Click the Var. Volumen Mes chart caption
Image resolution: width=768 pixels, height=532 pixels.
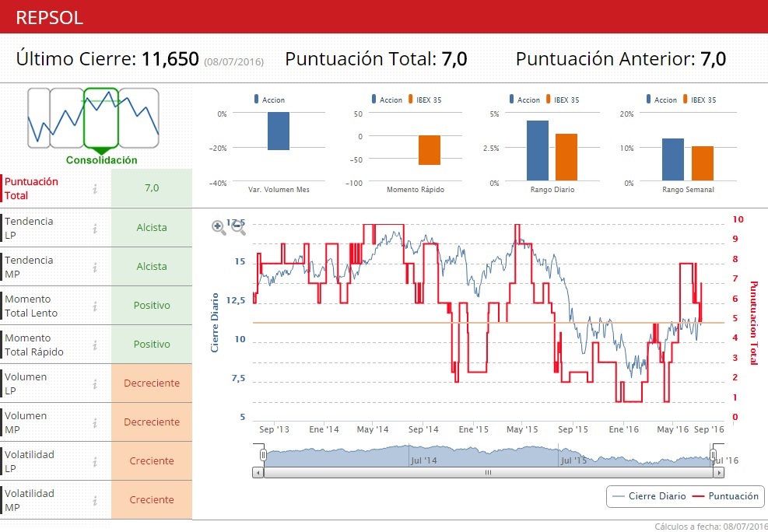point(279,190)
